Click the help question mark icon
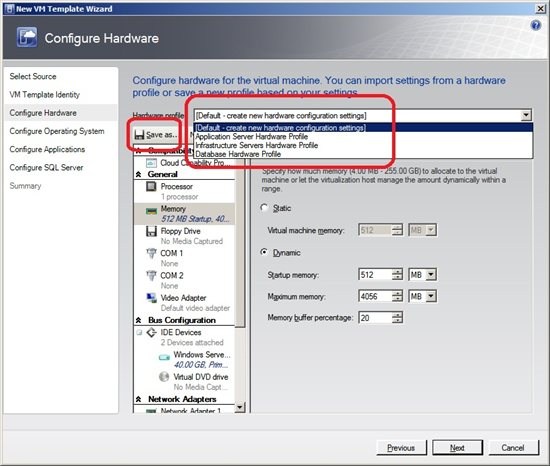 coord(536,25)
